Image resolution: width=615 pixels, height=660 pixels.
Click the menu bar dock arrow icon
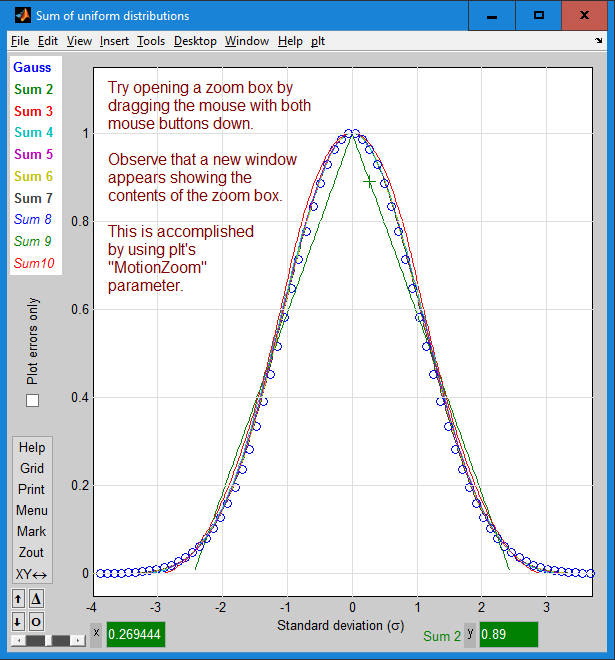[599, 41]
